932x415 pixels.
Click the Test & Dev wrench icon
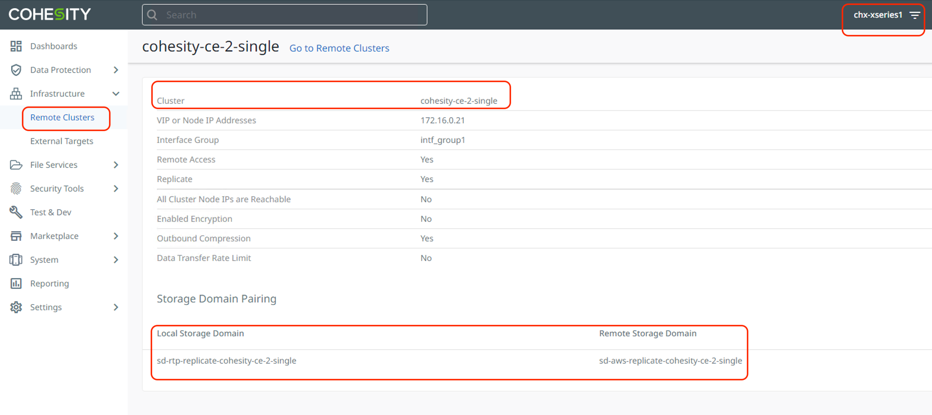pos(16,212)
